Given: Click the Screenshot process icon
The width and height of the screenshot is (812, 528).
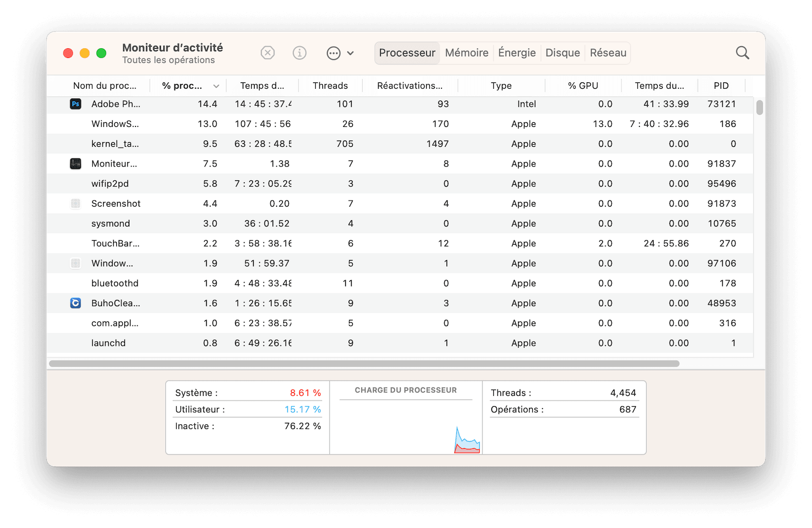Looking at the screenshot, I should pyautogui.click(x=76, y=204).
